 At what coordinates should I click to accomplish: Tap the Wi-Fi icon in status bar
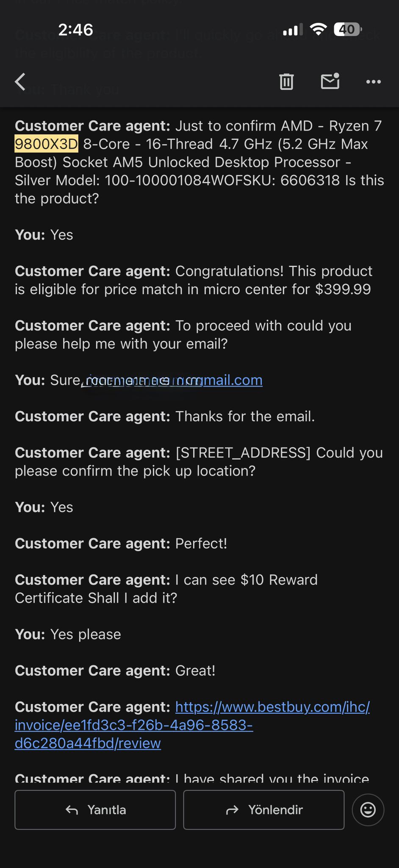(x=318, y=29)
